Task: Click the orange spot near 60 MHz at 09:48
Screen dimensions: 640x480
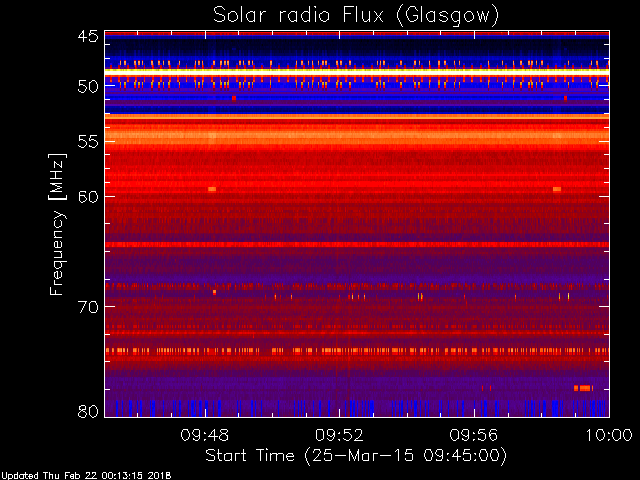Action: [212, 189]
